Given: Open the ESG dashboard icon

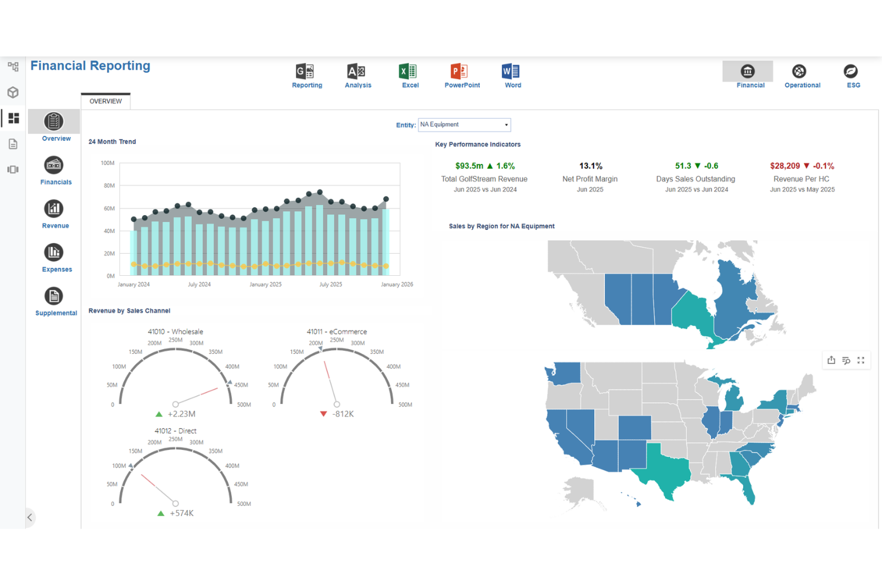Looking at the screenshot, I should click(851, 71).
